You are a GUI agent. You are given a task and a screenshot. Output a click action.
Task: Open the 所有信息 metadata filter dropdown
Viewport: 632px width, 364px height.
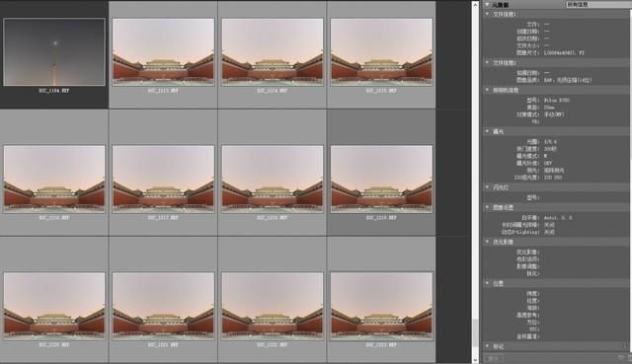click(598, 4)
